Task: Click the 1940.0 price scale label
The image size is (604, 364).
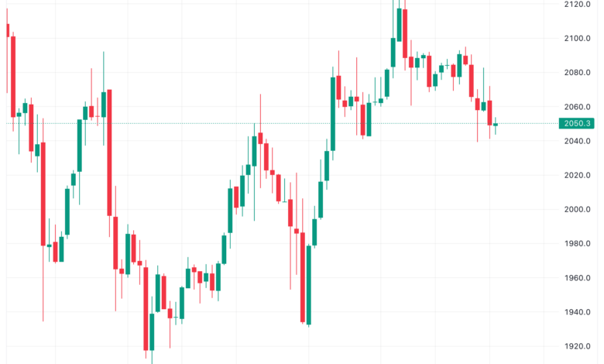Action: [577, 312]
